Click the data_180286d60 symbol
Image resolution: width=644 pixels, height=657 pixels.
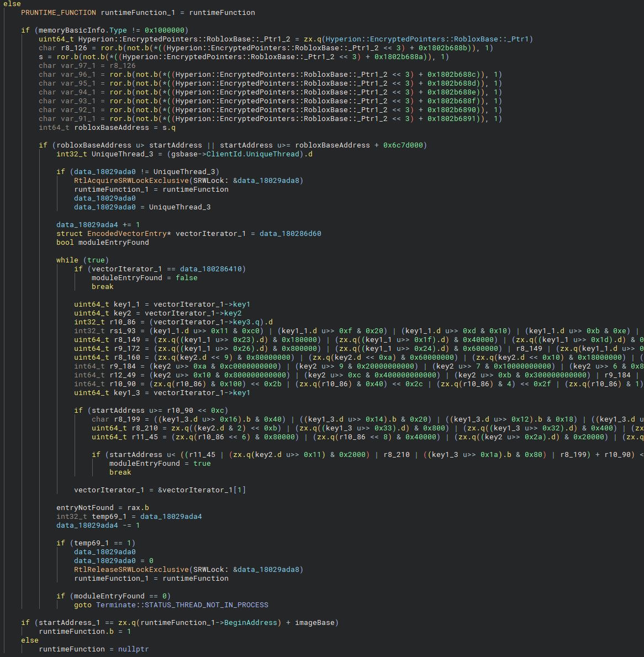pos(290,233)
